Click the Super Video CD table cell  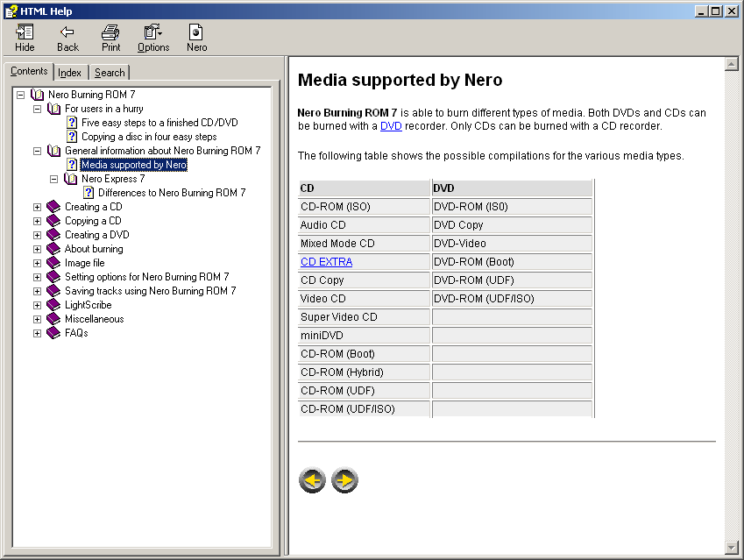[x=364, y=317]
